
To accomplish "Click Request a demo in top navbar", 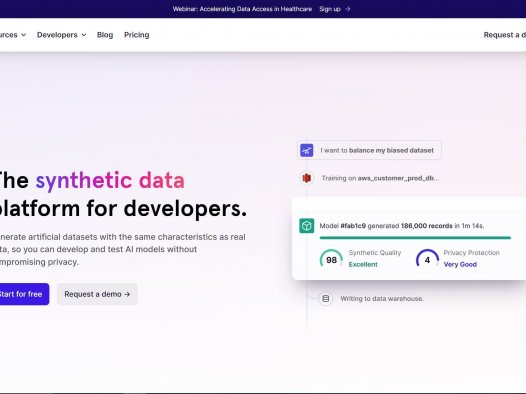I will 505,35.
